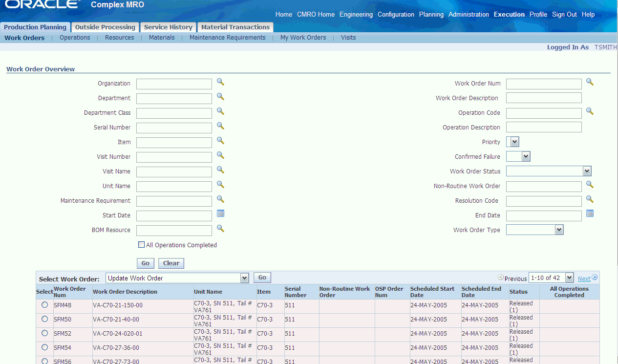The height and width of the screenshot is (364, 618).
Task: Go to the Home link in the header
Action: pos(284,15)
